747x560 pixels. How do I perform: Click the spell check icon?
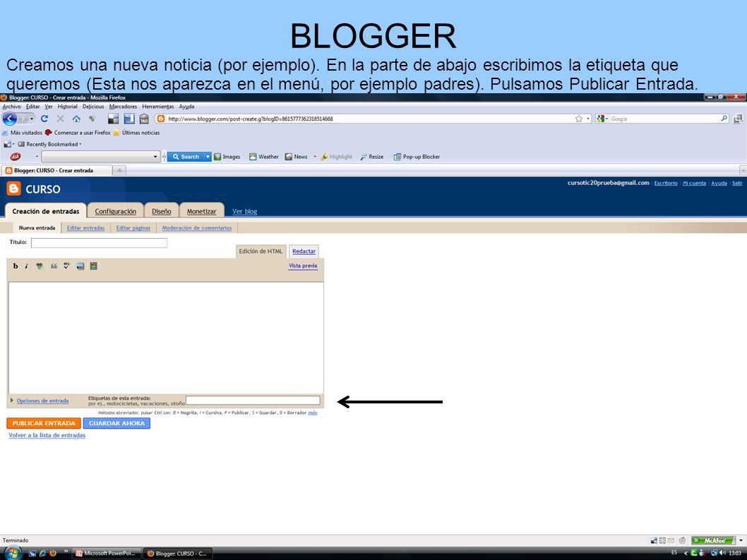click(66, 266)
